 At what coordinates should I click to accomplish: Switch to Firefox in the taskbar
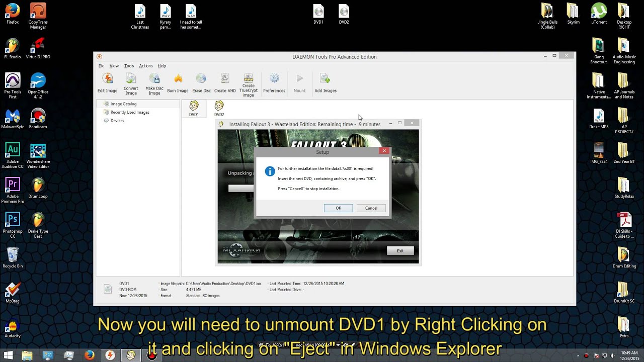(x=89, y=355)
